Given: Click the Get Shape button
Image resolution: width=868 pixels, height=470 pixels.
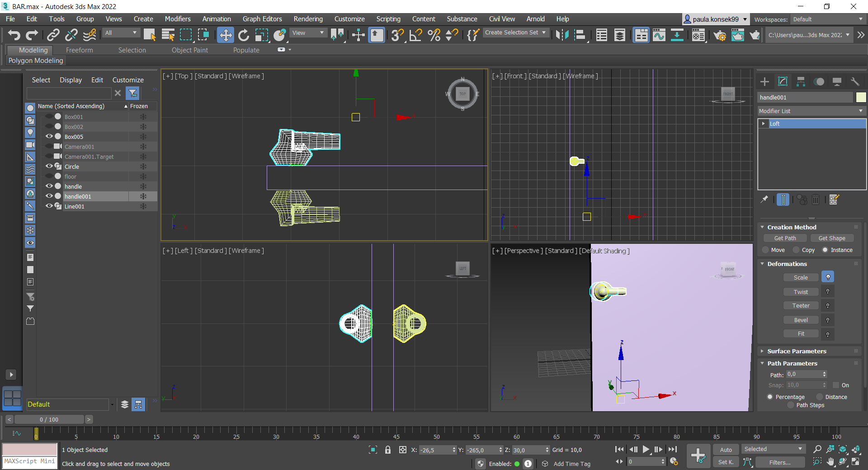Looking at the screenshot, I should click(831, 238).
